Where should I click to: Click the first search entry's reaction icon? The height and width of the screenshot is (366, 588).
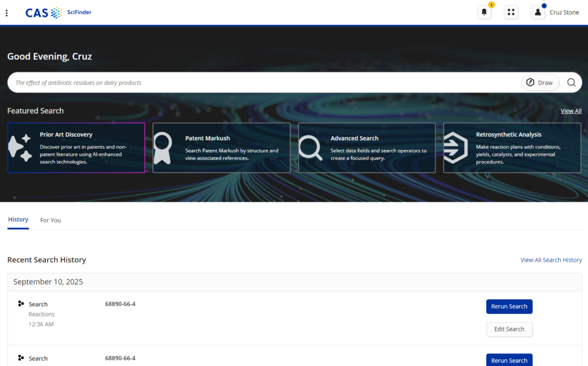tap(21, 304)
